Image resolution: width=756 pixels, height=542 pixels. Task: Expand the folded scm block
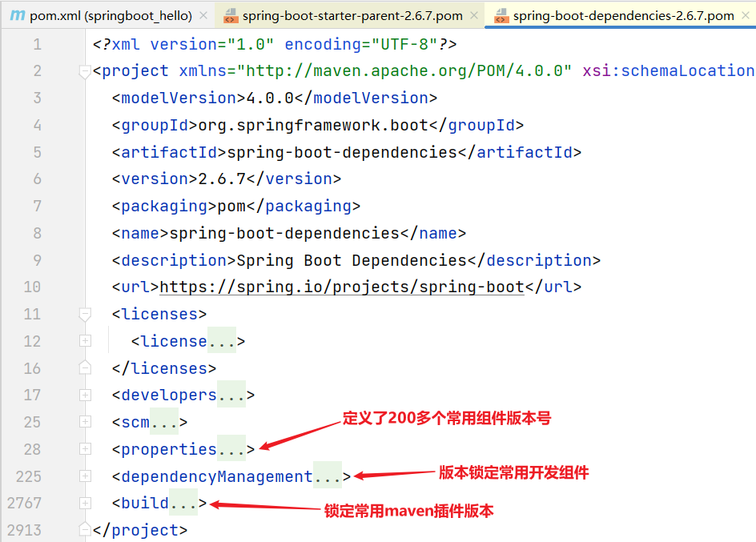(85, 422)
